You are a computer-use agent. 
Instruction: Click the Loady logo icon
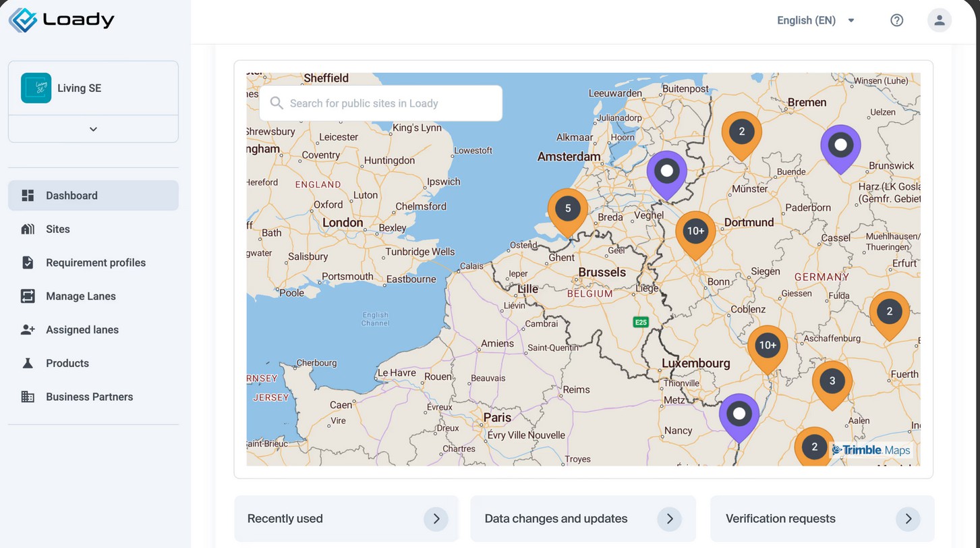(23, 20)
